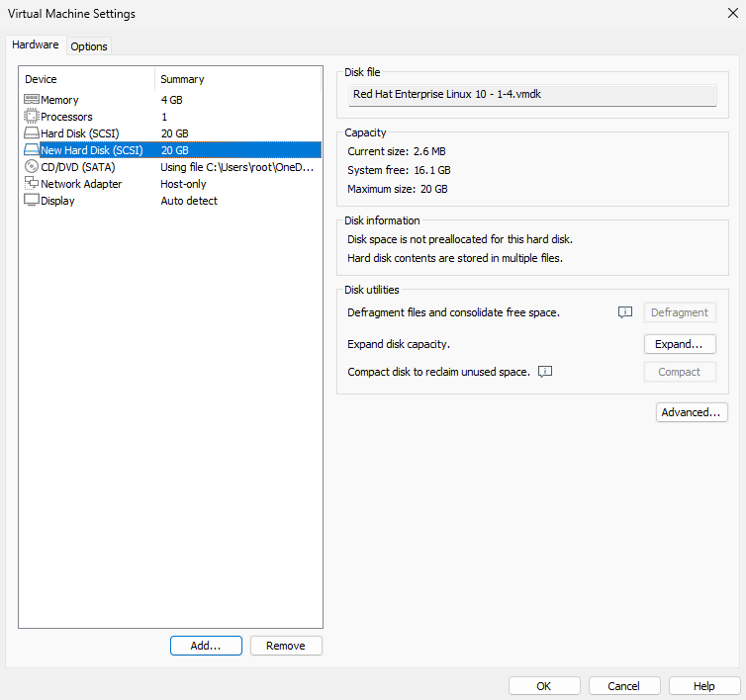Click the info icon beside Defragment
Image resolution: width=746 pixels, height=700 pixels.
coord(624,312)
